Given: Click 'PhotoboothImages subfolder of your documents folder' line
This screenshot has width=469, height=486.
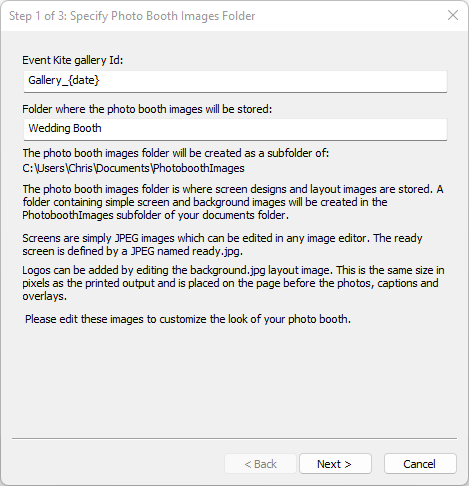Looking at the screenshot, I should point(156,215).
